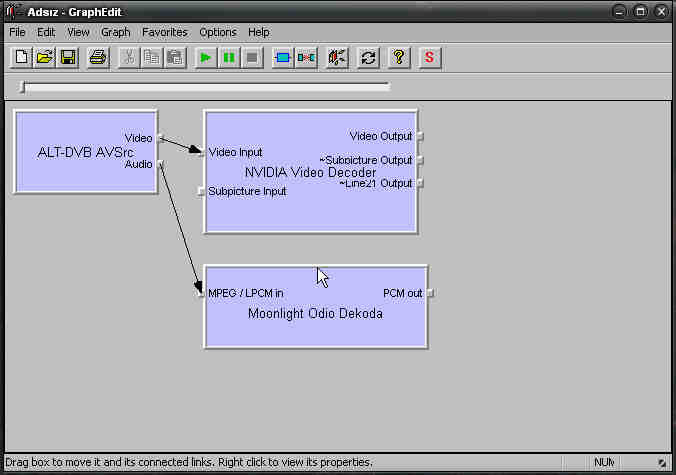Click the Subpicture Input pin
Image resolution: width=676 pixels, height=475 pixels.
tap(201, 191)
